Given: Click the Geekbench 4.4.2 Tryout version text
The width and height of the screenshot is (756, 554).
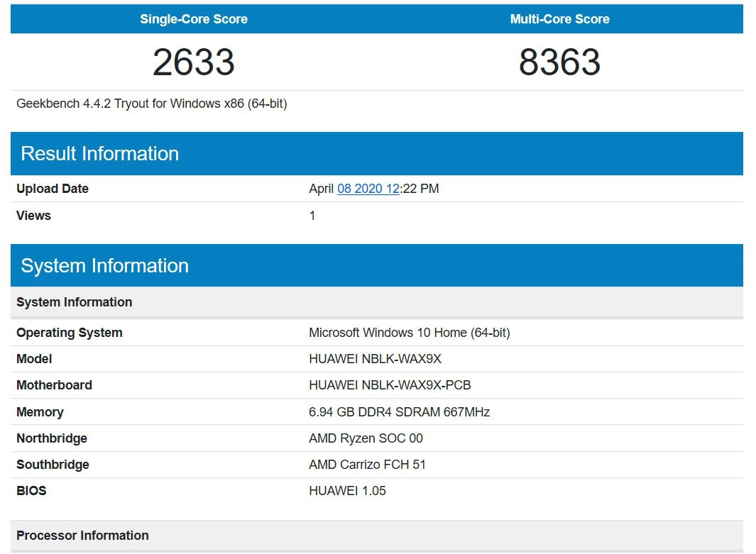Looking at the screenshot, I should (x=152, y=104).
